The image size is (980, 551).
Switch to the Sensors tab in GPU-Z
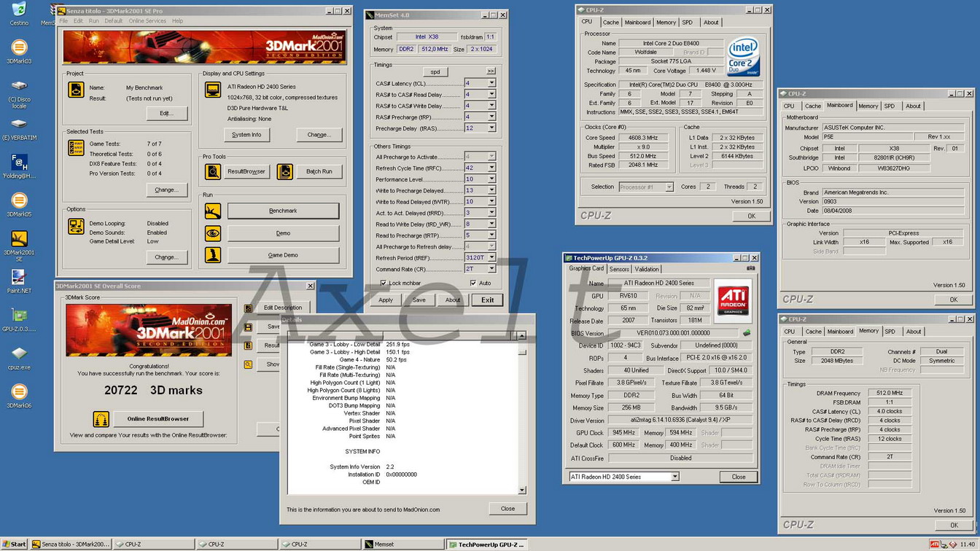619,269
